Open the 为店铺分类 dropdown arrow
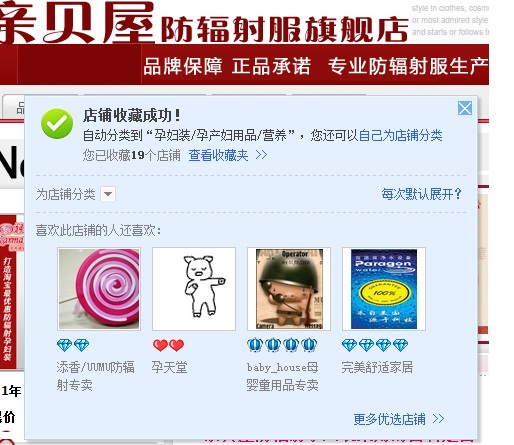 (108, 194)
